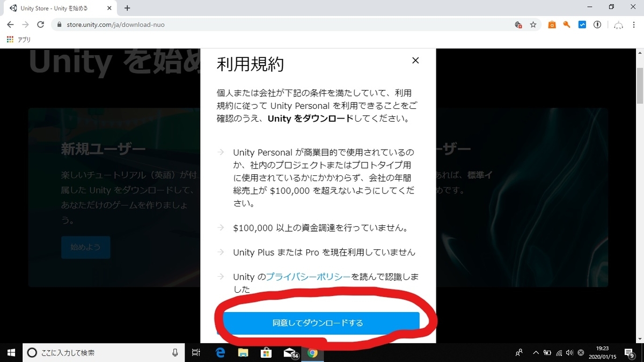The image size is (644, 362).
Task: Open the taskbar clock and calendar
Action: click(602, 352)
